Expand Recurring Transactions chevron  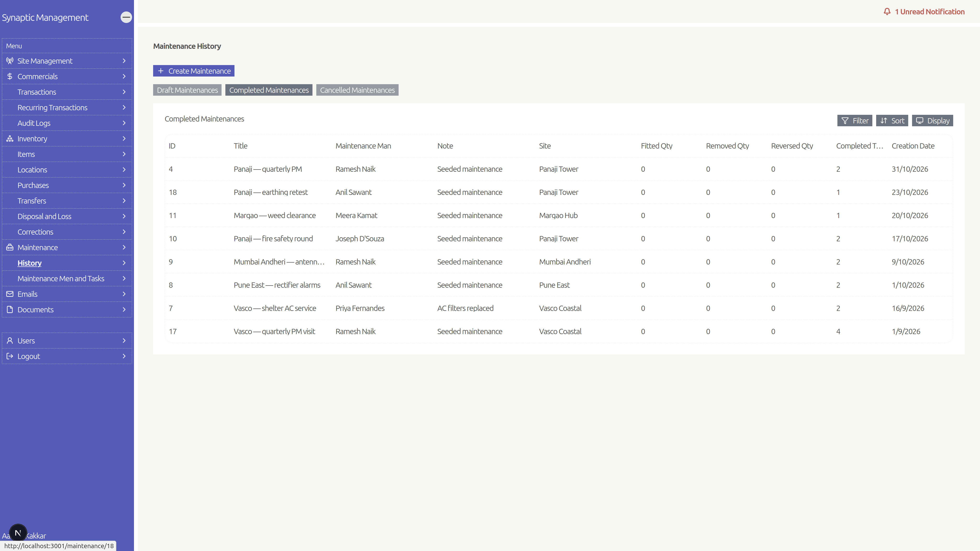click(x=124, y=108)
